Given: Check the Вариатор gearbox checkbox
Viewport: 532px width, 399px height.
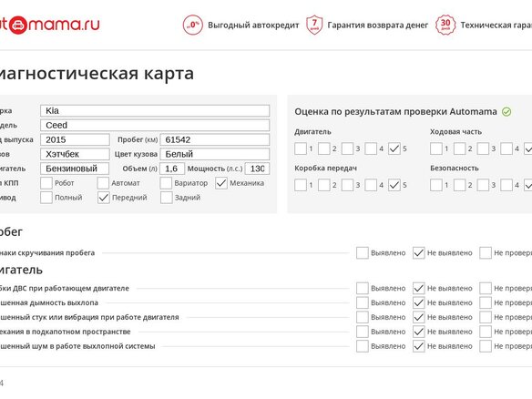Looking at the screenshot, I should tap(166, 183).
